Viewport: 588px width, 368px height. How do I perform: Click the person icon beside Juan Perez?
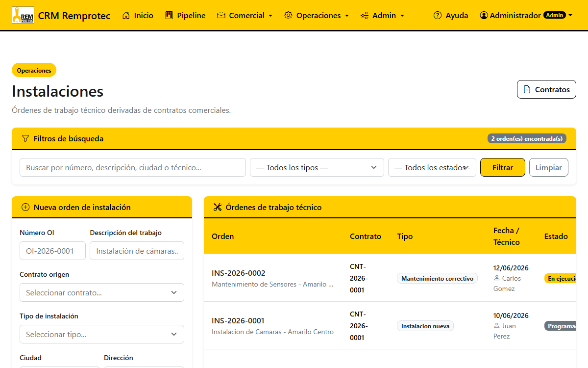[497, 326]
